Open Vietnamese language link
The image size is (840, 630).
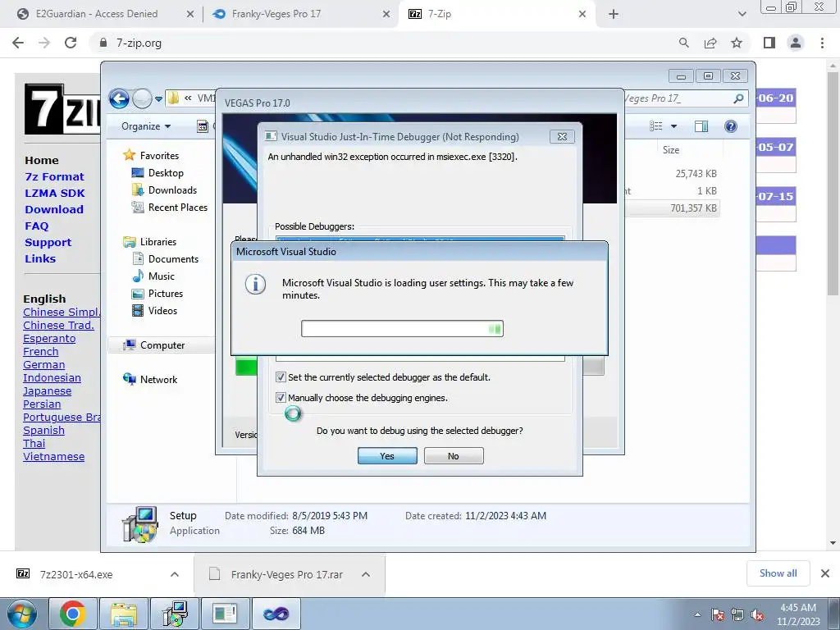coord(53,457)
